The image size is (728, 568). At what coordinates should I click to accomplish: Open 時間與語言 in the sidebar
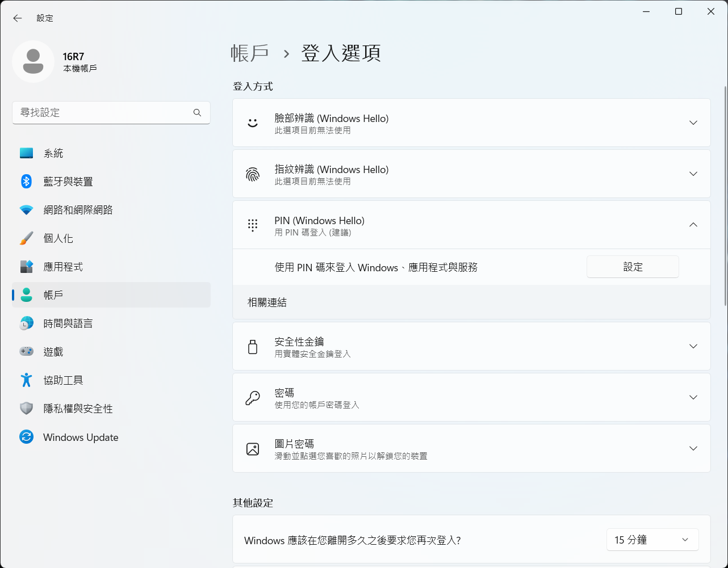[x=68, y=323]
